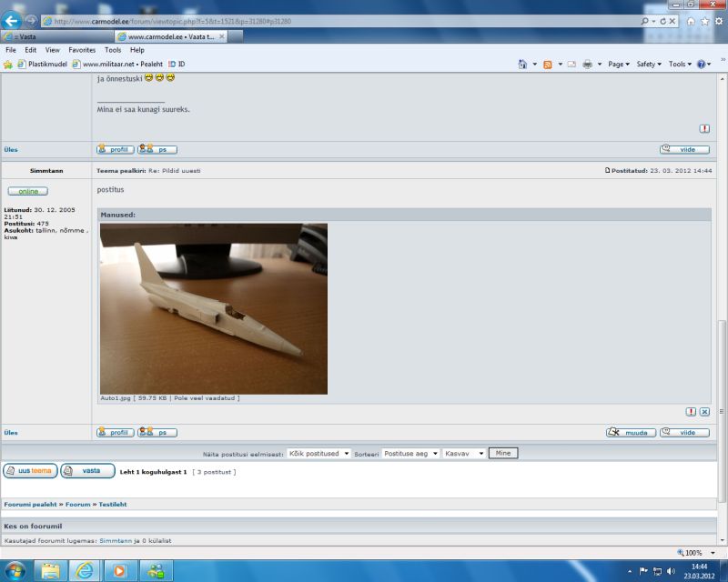Open the RSS feeds icon in command bar
Viewport: 728px width, 582px height.
[548, 64]
